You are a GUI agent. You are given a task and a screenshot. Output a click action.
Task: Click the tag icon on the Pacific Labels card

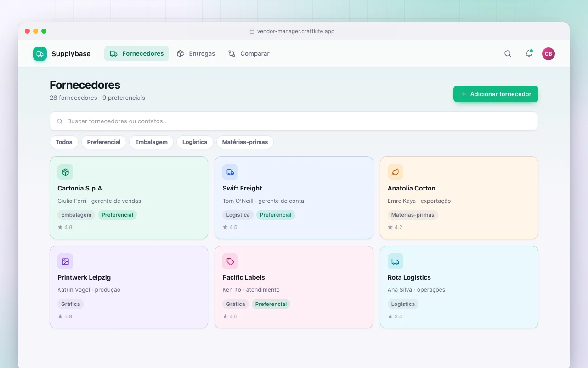230,261
